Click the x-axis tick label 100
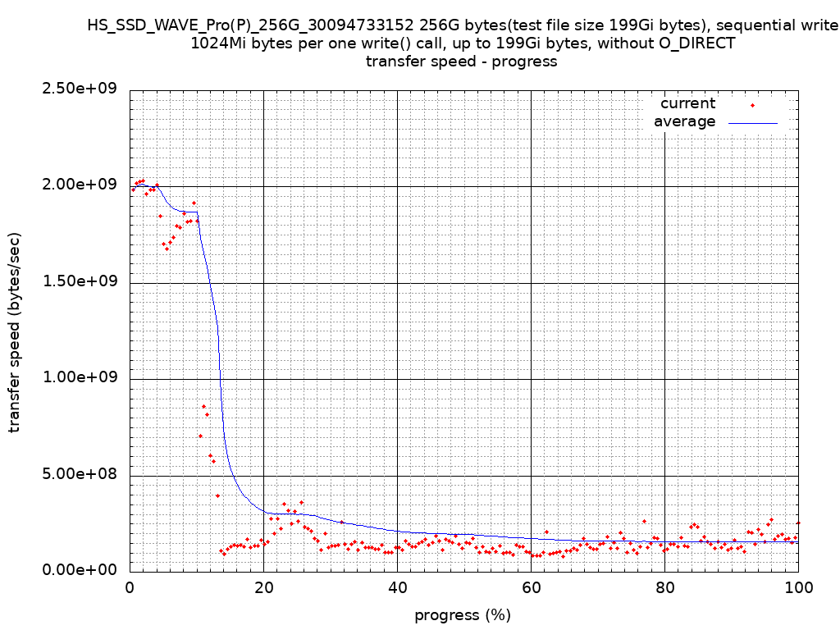The height and width of the screenshot is (630, 840). tap(798, 587)
